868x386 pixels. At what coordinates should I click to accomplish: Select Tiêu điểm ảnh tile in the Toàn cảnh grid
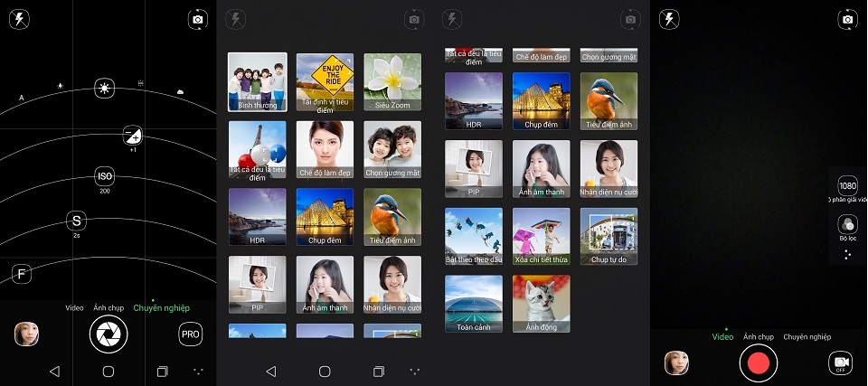pyautogui.click(x=609, y=101)
